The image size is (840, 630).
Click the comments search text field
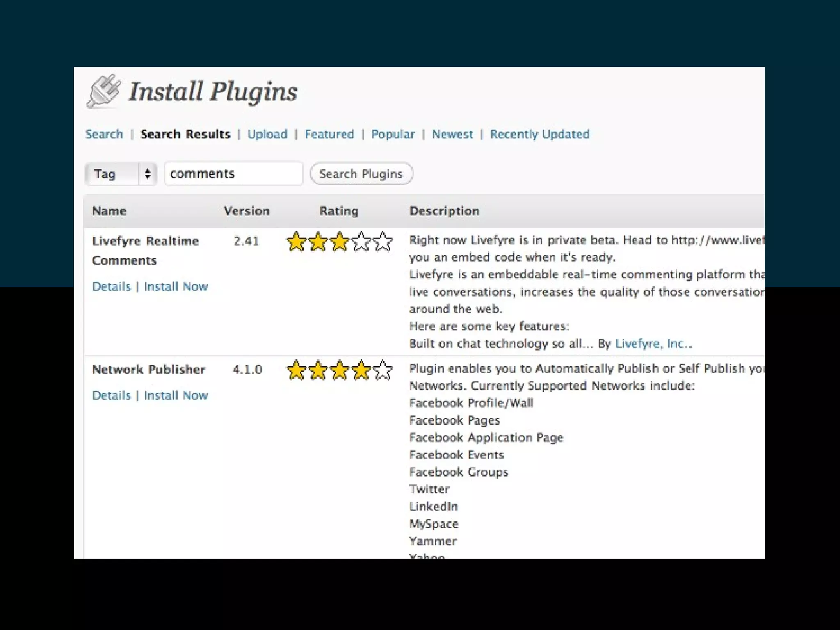[x=233, y=174]
